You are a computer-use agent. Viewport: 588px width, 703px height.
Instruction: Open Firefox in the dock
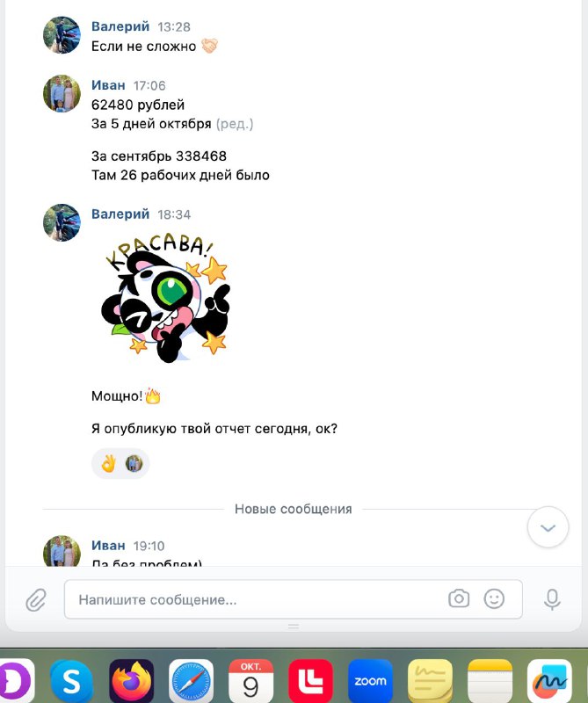point(132,681)
